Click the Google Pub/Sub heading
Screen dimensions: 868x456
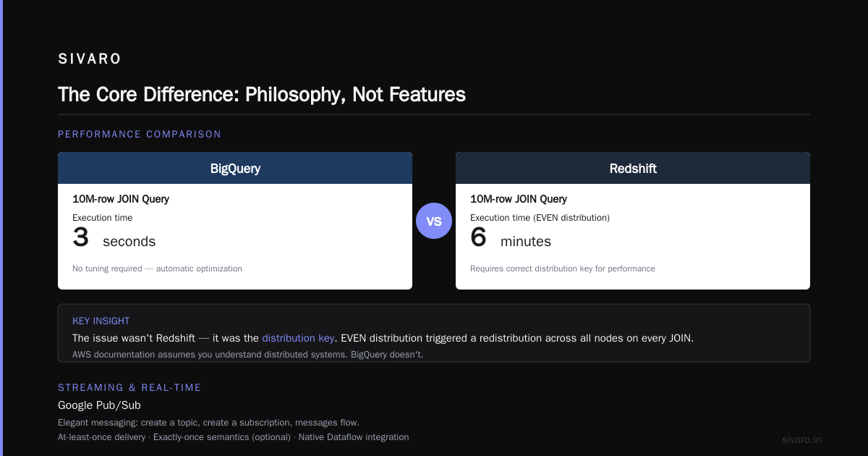coord(99,405)
